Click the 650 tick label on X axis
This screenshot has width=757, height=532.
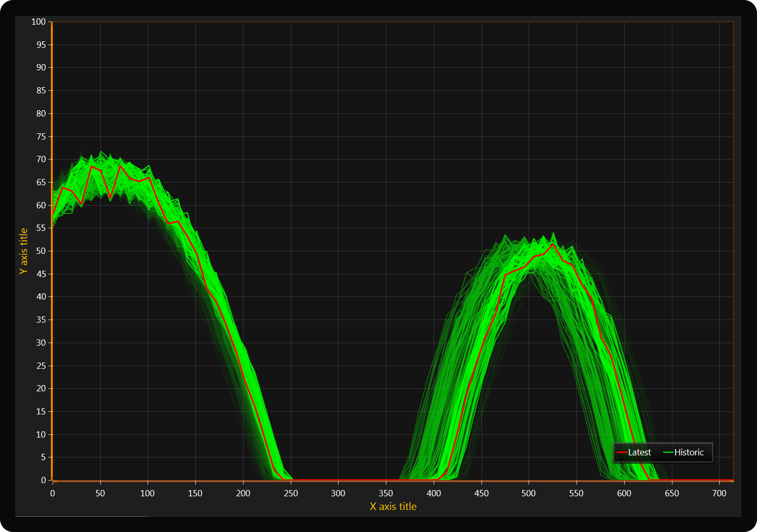672,493
